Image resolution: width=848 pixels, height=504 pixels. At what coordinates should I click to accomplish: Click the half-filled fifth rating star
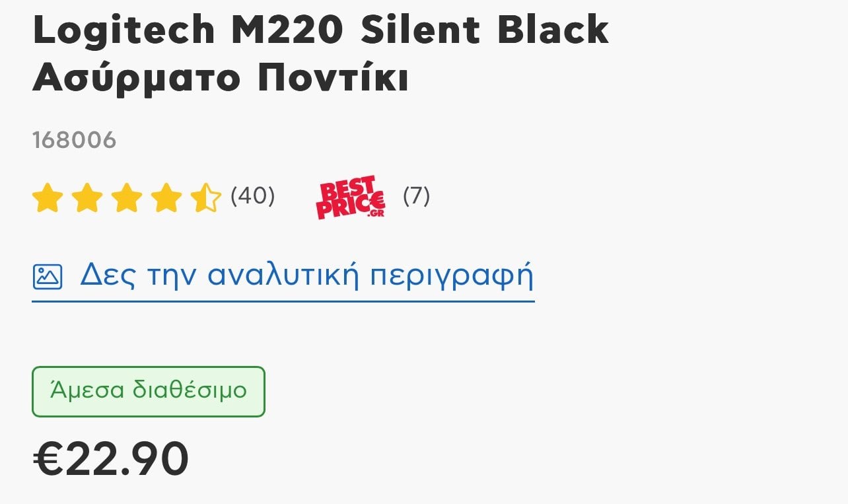click(206, 198)
